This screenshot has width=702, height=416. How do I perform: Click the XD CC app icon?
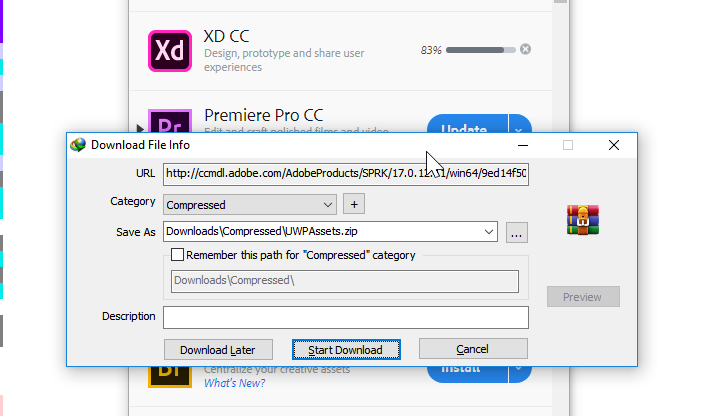(x=170, y=51)
